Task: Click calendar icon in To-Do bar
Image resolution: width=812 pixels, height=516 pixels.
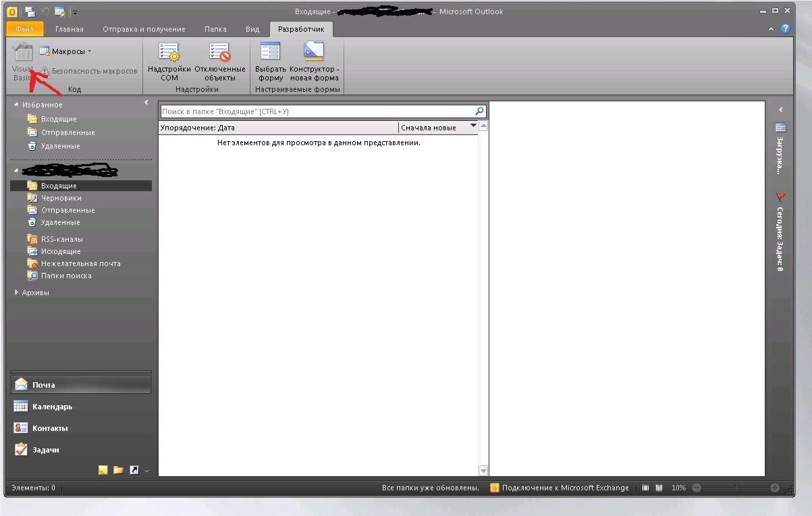Action: coord(781,127)
